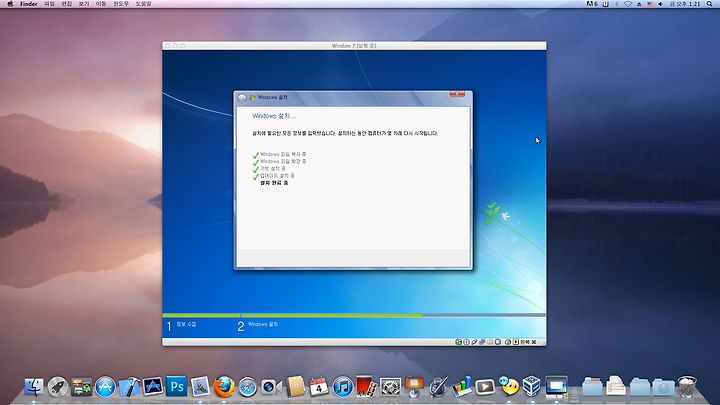Image resolution: width=720 pixels, height=405 pixels.
Task: Open Spotlight search in menu bar
Action: click(x=709, y=4)
